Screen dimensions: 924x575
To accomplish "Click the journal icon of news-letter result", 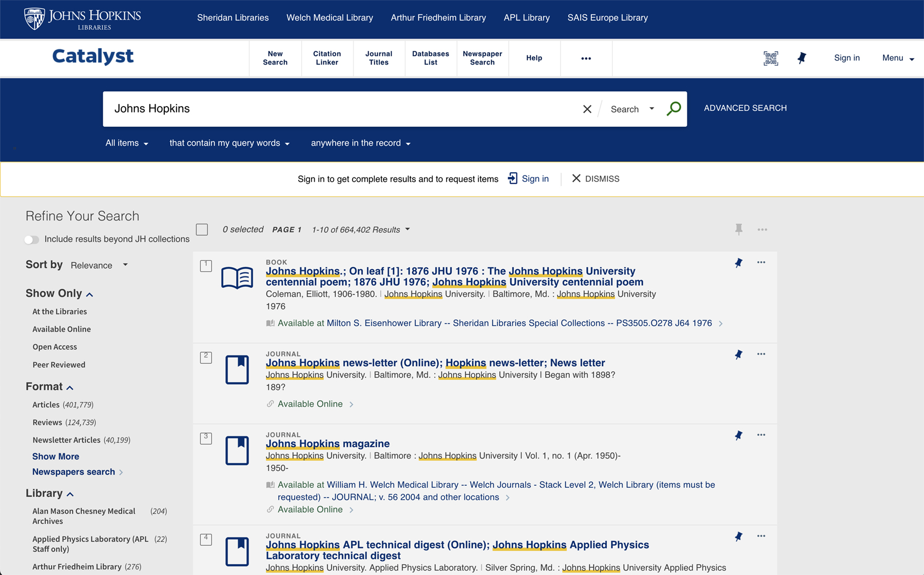I will click(x=237, y=369).
